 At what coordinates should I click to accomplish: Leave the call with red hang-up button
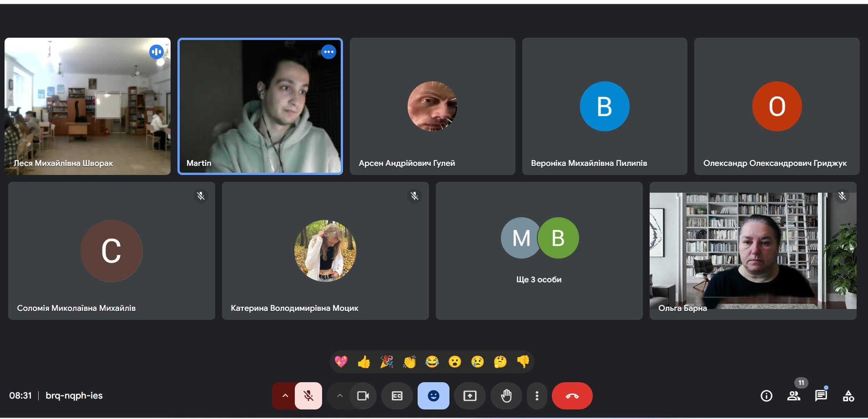pyautogui.click(x=572, y=396)
